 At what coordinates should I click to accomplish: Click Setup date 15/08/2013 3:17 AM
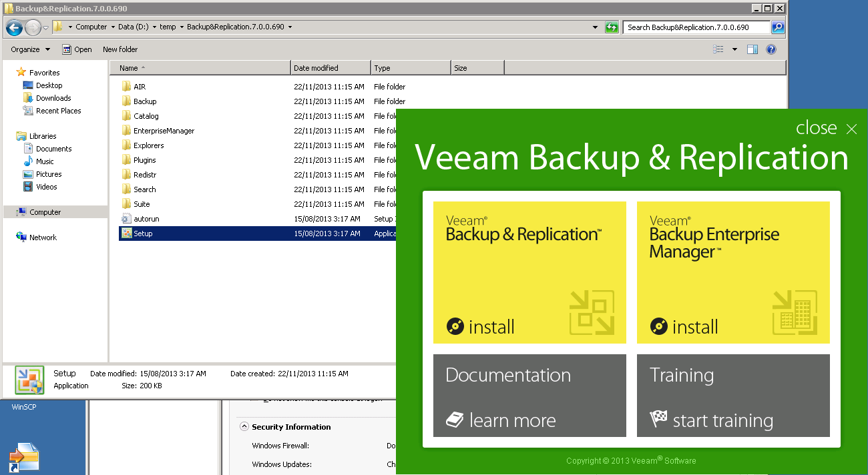coord(327,233)
